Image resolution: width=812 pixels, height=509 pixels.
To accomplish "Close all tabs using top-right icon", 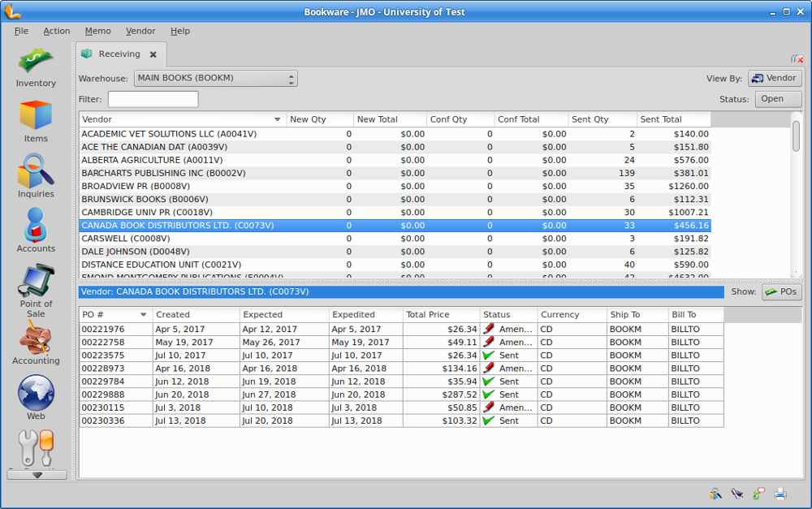I will pyautogui.click(x=797, y=58).
